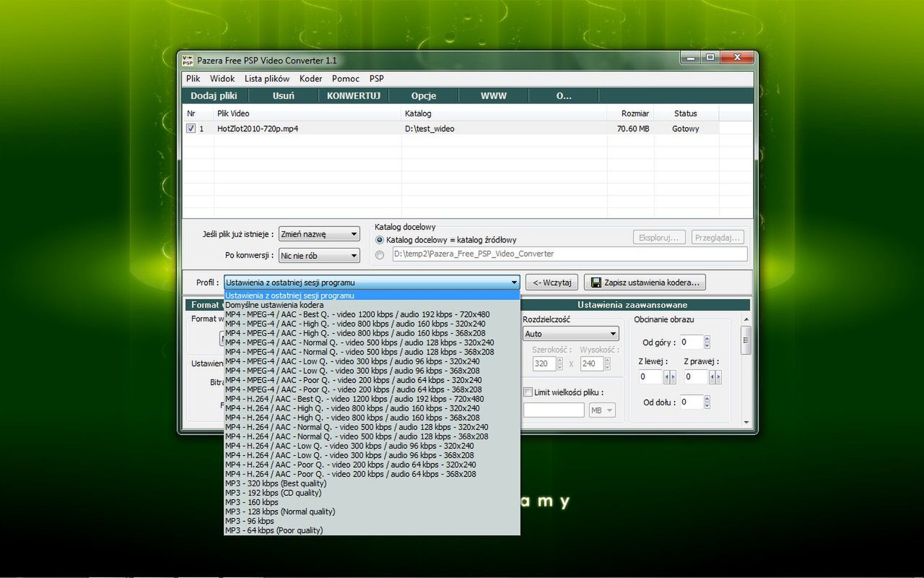Choose Domyślne ustawienia kodera profile
The image size is (924, 578).
click(372, 305)
